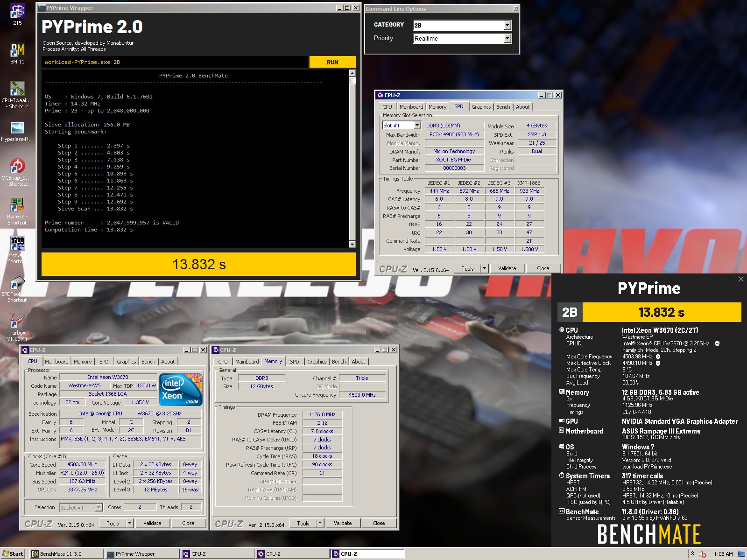Screen dimensions: 747x560
Task: Click the workload-PYPrime.exe command field
Action: [x=175, y=62]
